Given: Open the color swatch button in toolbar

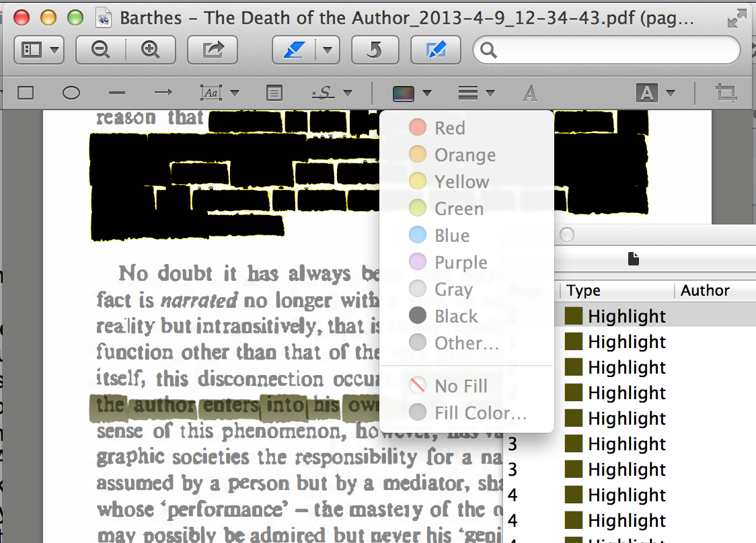Looking at the screenshot, I should [404, 93].
